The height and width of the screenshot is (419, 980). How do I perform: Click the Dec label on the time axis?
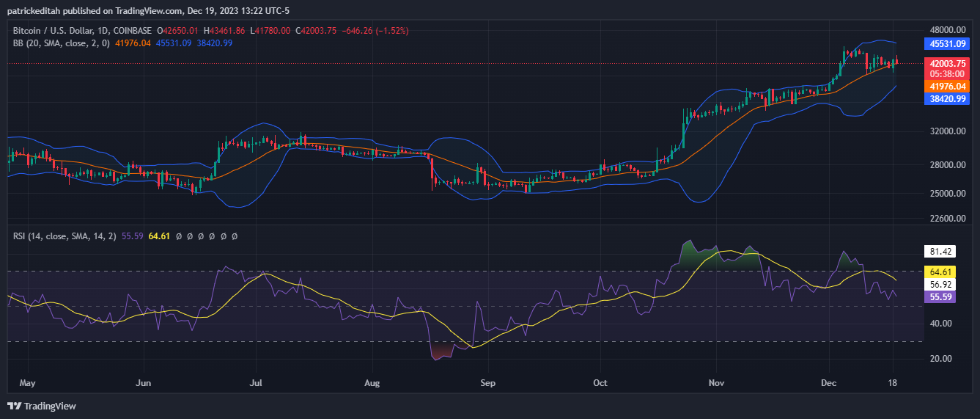tap(829, 383)
